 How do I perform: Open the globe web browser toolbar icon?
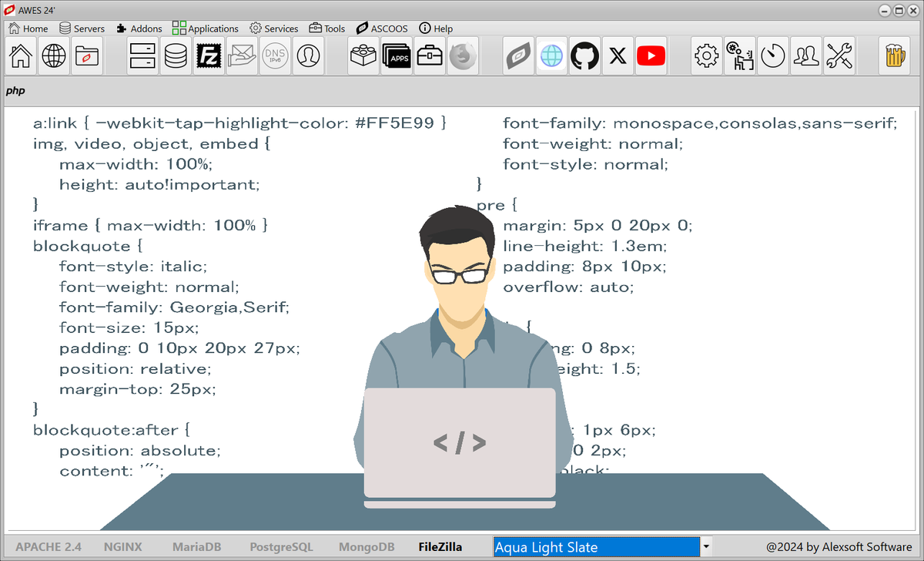[54, 56]
